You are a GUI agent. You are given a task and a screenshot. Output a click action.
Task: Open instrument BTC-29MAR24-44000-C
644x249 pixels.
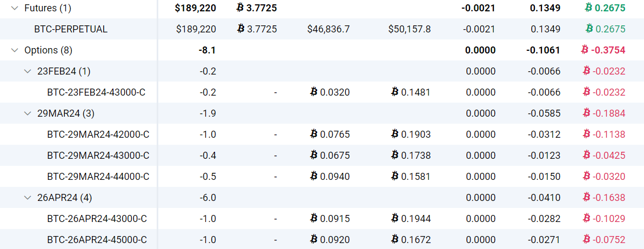pos(98,177)
